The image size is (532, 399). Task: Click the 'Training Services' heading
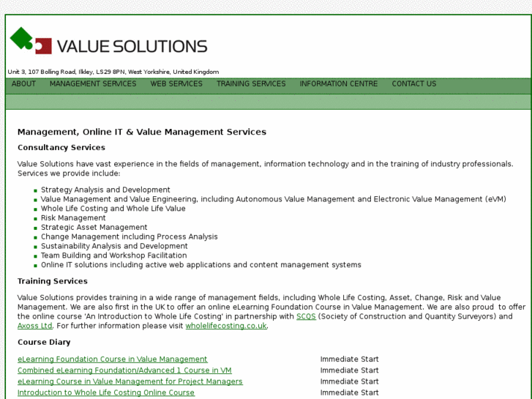pos(53,282)
